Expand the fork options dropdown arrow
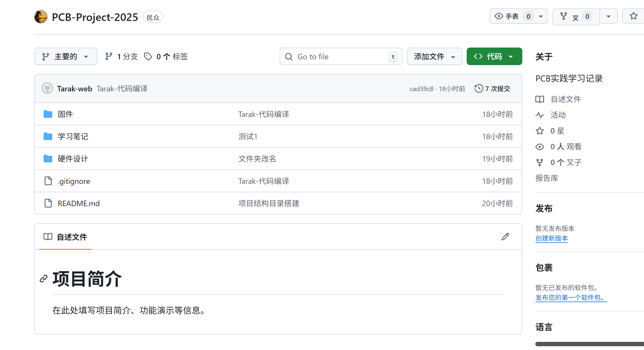Viewport: 644px width, 350px height. pyautogui.click(x=608, y=17)
